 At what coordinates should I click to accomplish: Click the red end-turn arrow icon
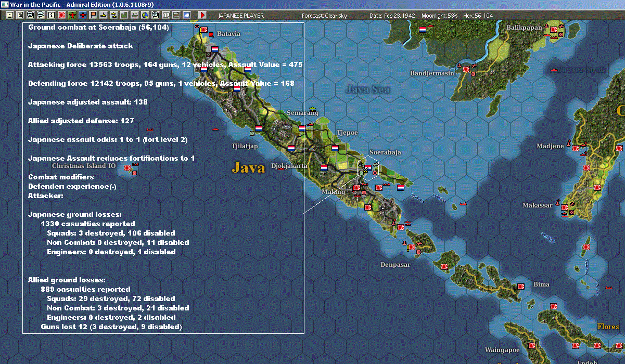coord(202,15)
